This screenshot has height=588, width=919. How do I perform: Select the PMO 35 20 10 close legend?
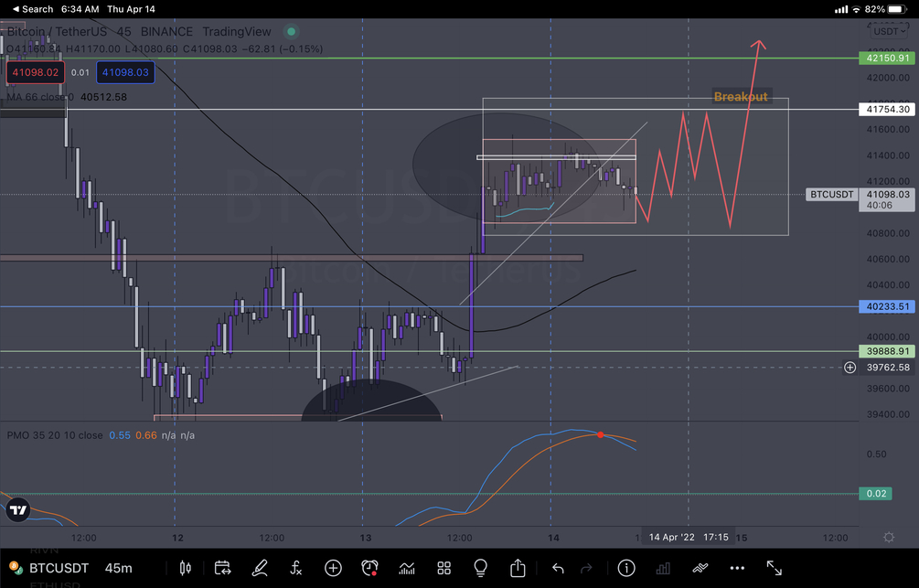coord(55,435)
